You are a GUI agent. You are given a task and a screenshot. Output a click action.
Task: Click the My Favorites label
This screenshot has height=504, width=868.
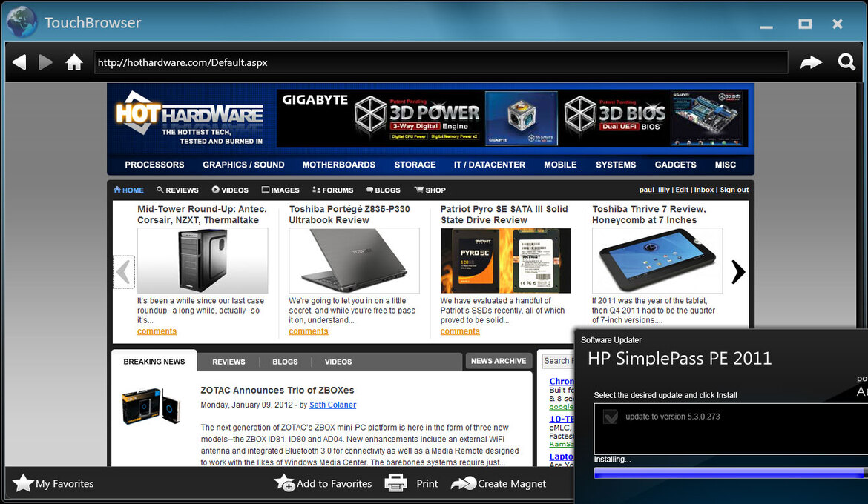pyautogui.click(x=65, y=483)
